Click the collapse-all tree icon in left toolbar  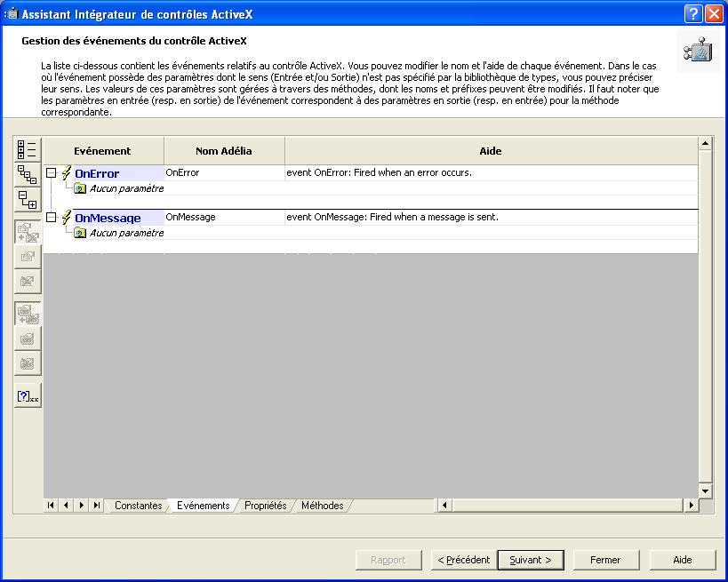coord(28,174)
